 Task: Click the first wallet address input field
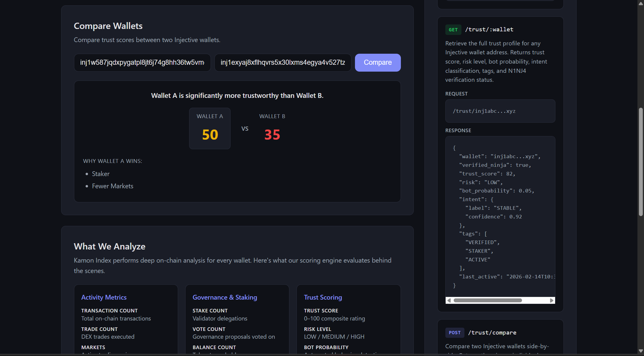tap(142, 63)
